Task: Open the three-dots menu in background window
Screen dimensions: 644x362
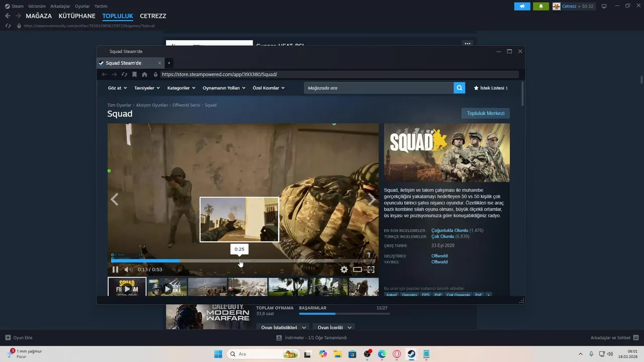Action: click(x=467, y=44)
